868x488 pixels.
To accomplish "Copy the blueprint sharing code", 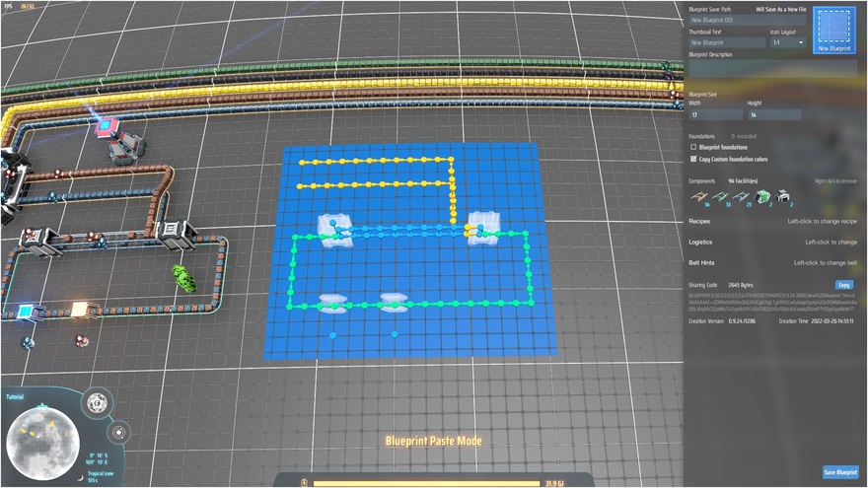I will (x=844, y=284).
